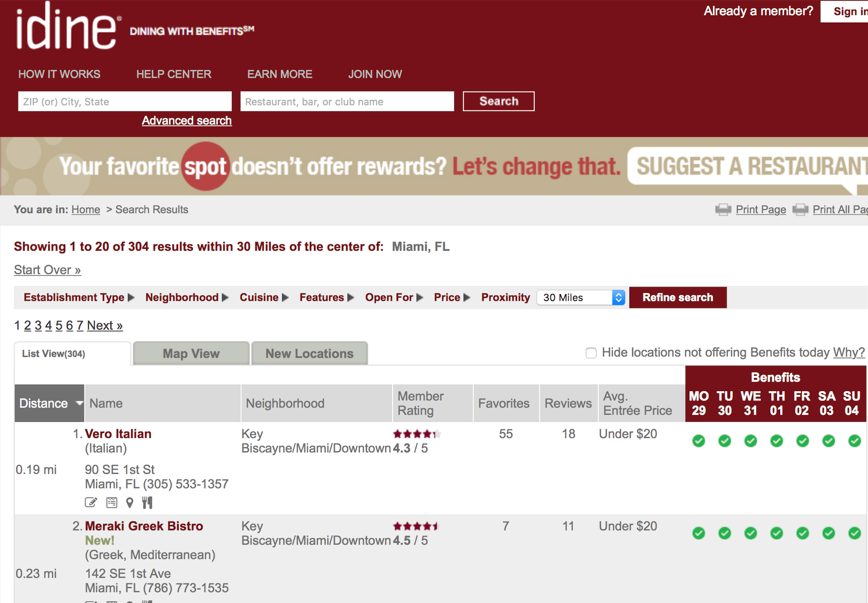Screen dimensions: 868x603
Task: Click the Member Rating column header
Action: coord(433,403)
